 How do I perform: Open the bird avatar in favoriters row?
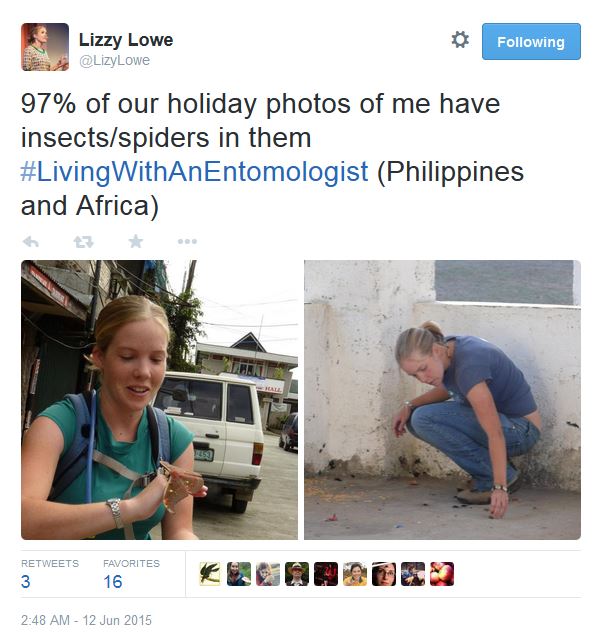210,574
